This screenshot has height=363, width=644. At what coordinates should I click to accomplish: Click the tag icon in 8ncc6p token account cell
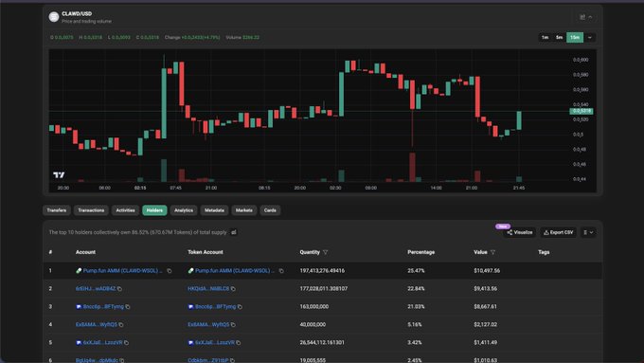point(190,307)
